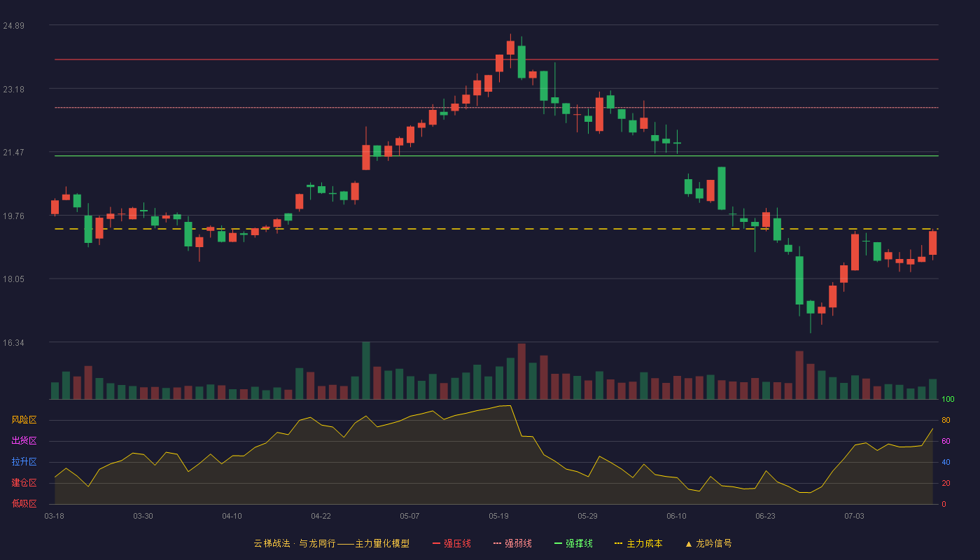Click the 03-18 date axis marker
Viewport: 980px width, 560px height.
point(54,516)
